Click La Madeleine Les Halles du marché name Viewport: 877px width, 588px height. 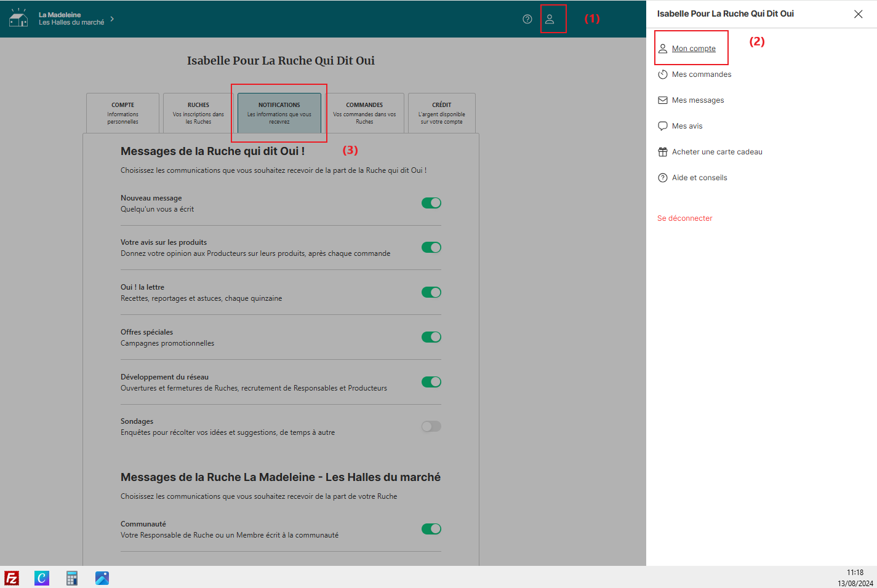coord(71,18)
